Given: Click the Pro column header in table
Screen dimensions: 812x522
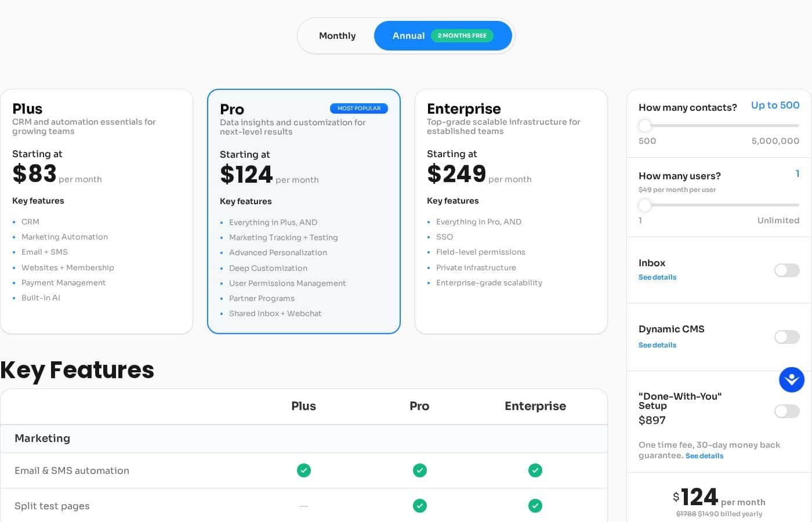Looking at the screenshot, I should 419,406.
